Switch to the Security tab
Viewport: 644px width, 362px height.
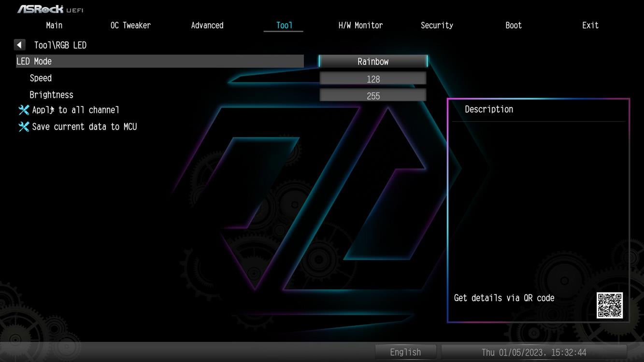437,26
